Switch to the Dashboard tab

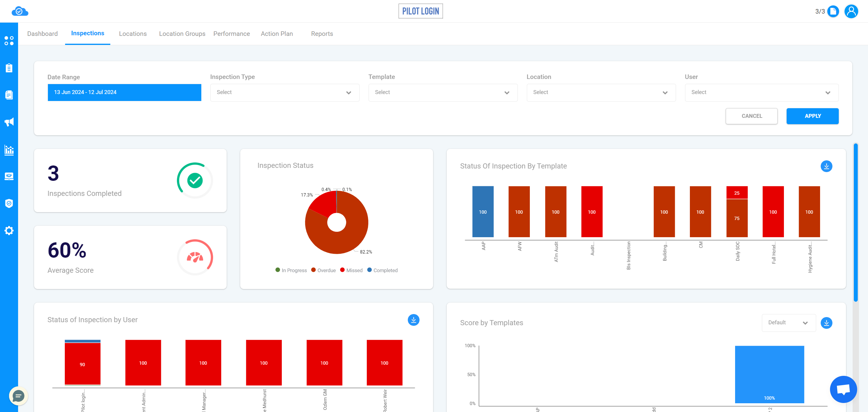pos(42,34)
